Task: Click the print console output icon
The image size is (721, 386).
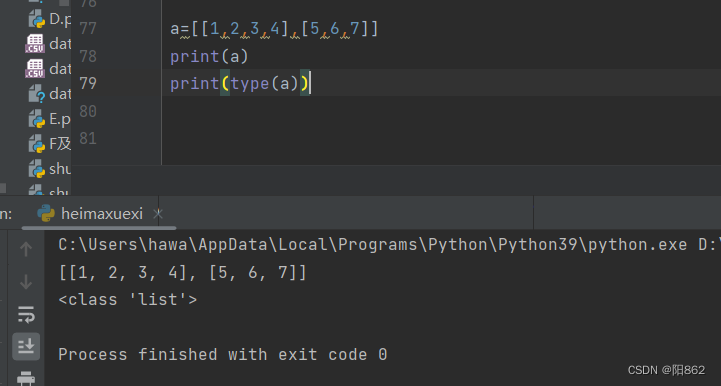Action: coord(26,378)
